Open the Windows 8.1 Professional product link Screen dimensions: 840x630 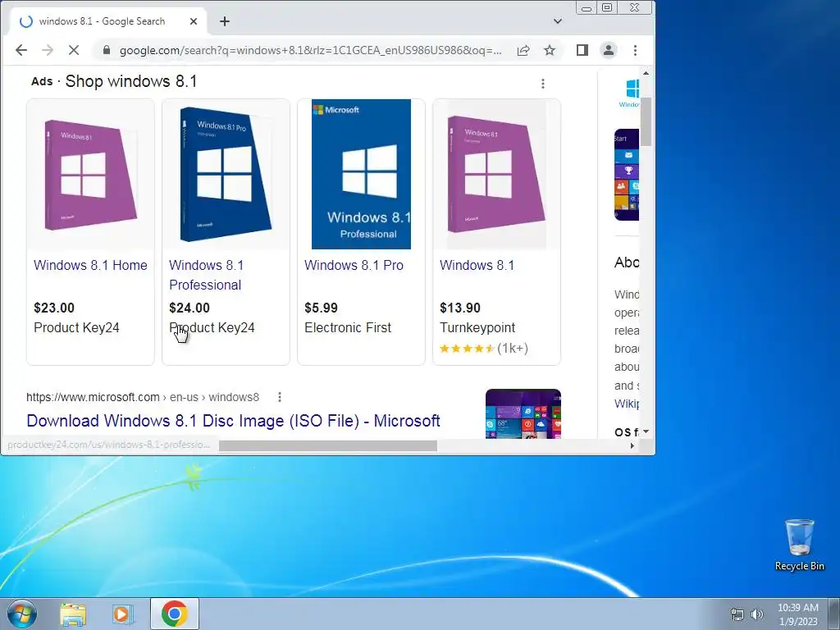(206, 276)
